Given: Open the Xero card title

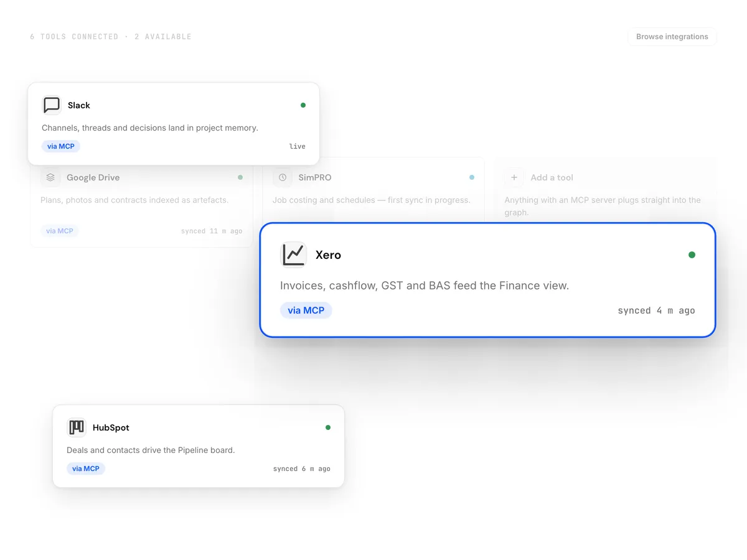Looking at the screenshot, I should [328, 254].
